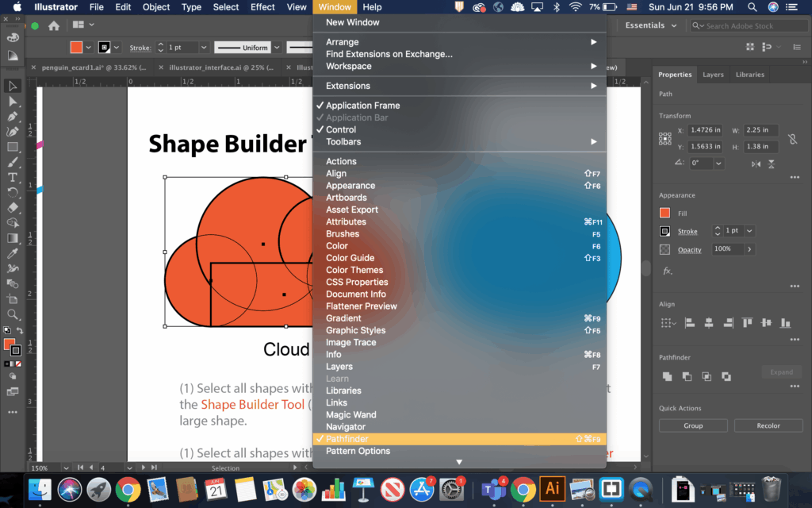This screenshot has width=812, height=508.
Task: Click orange Fill swatch in Appearance
Action: [x=665, y=213]
